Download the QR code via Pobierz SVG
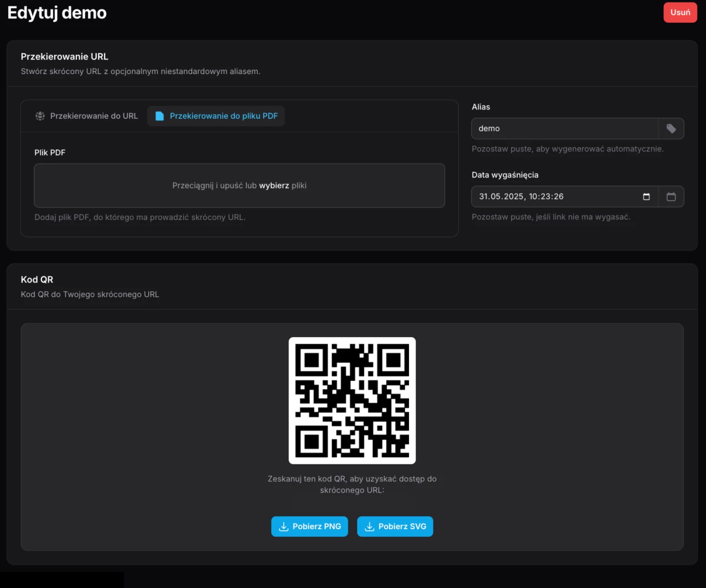 [395, 526]
